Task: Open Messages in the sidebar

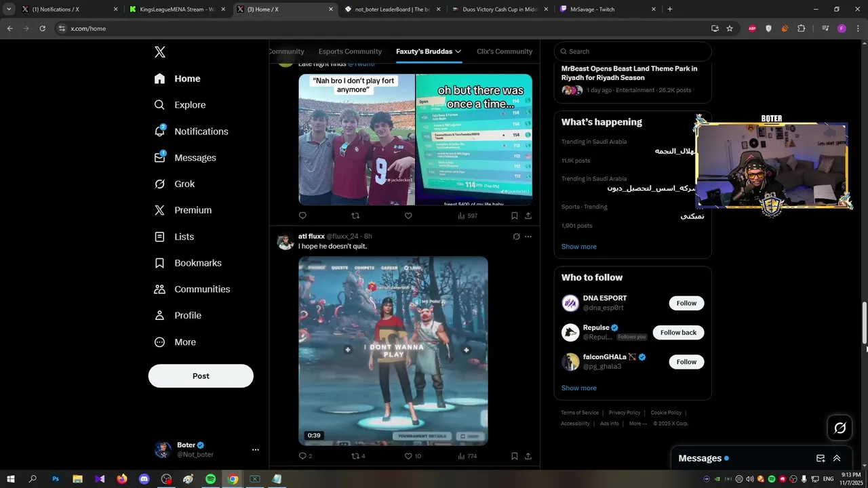Action: (x=185, y=158)
